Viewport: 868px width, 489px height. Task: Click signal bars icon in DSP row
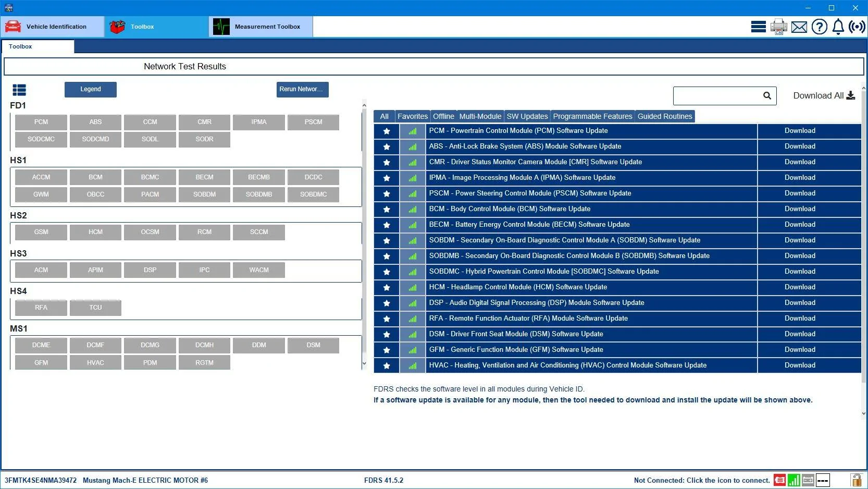[413, 303]
